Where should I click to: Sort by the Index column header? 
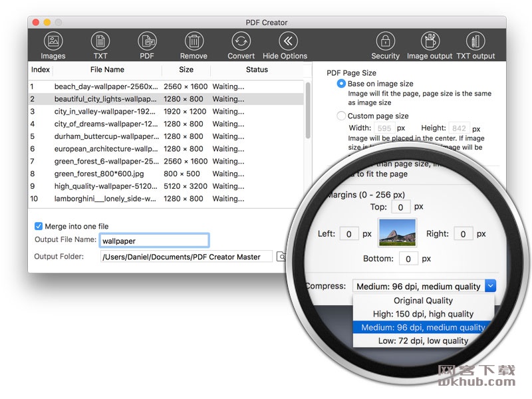click(x=41, y=70)
